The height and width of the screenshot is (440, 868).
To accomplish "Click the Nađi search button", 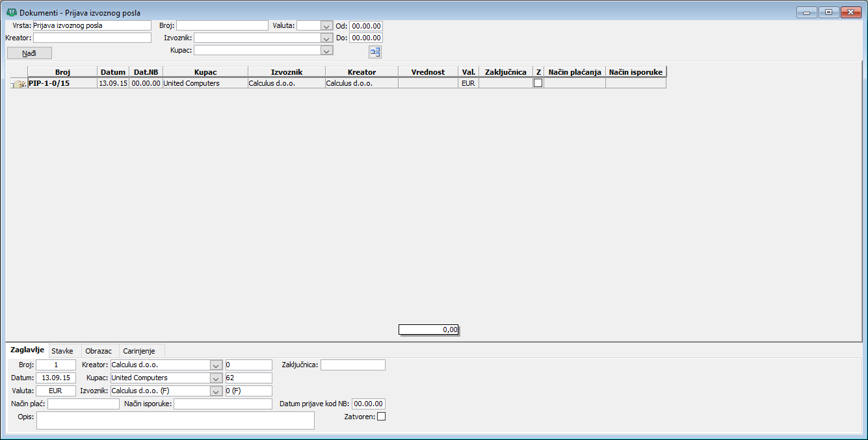I will pyautogui.click(x=29, y=53).
